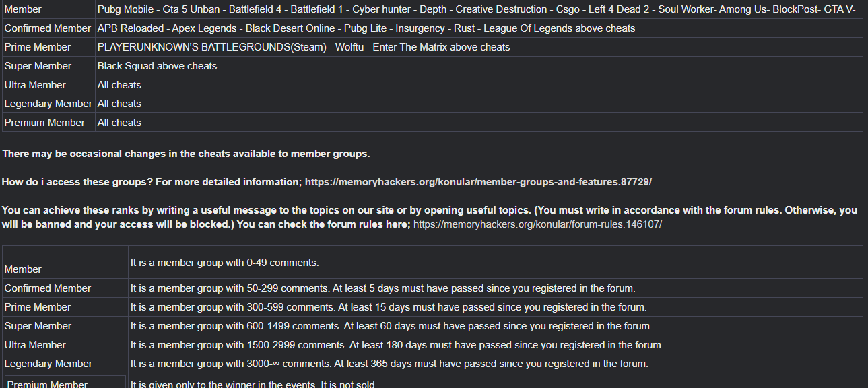Image resolution: width=868 pixels, height=388 pixels.
Task: Click Prime Member label in top table
Action: pos(38,47)
